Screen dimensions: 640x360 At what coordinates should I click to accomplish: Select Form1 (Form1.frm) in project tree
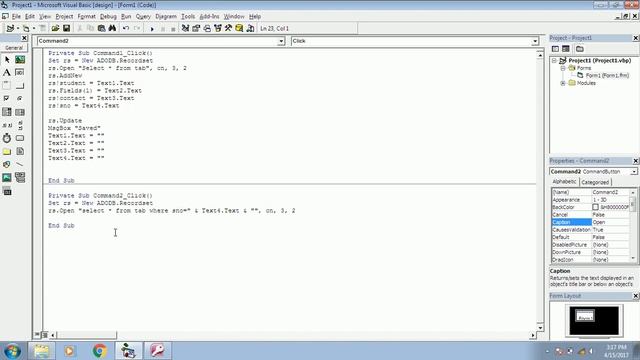pos(607,76)
